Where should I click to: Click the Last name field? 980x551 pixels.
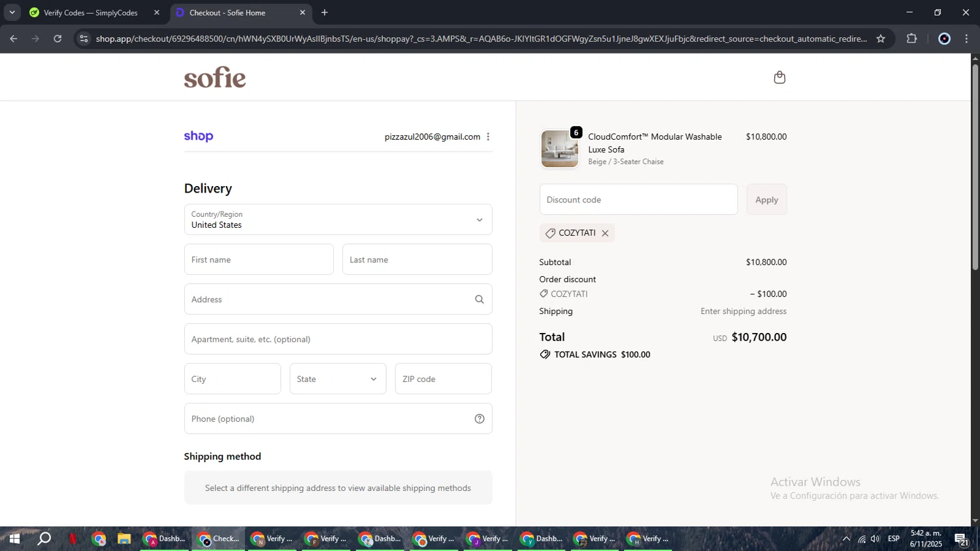point(417,259)
